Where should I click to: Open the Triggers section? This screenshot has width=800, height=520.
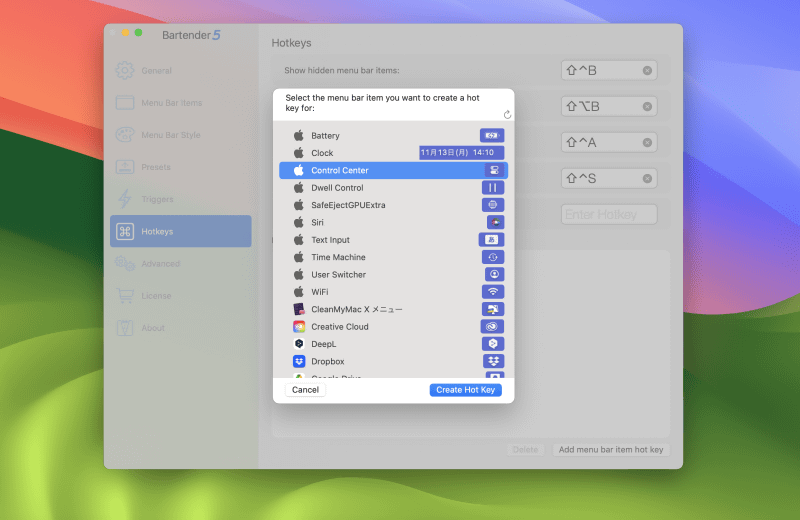[181, 199]
